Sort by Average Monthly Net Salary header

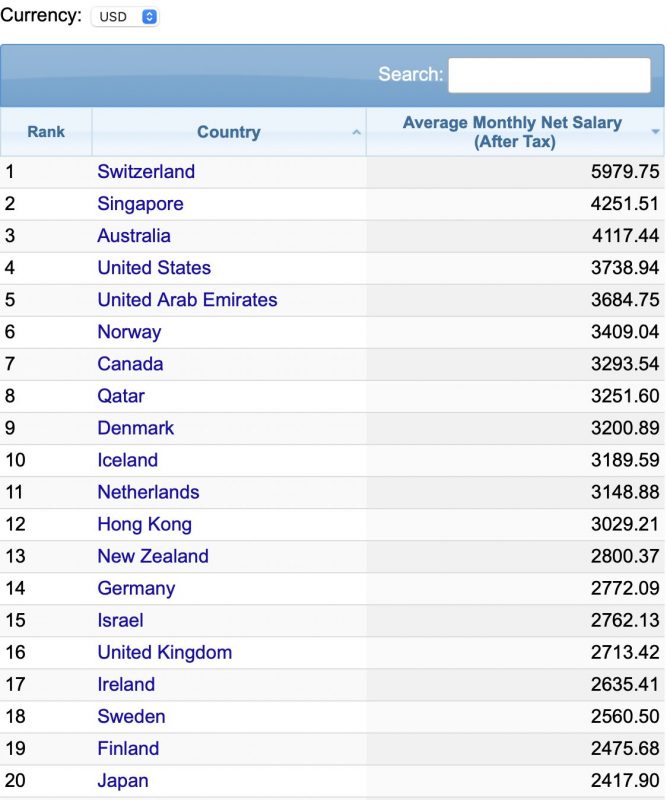(x=514, y=132)
